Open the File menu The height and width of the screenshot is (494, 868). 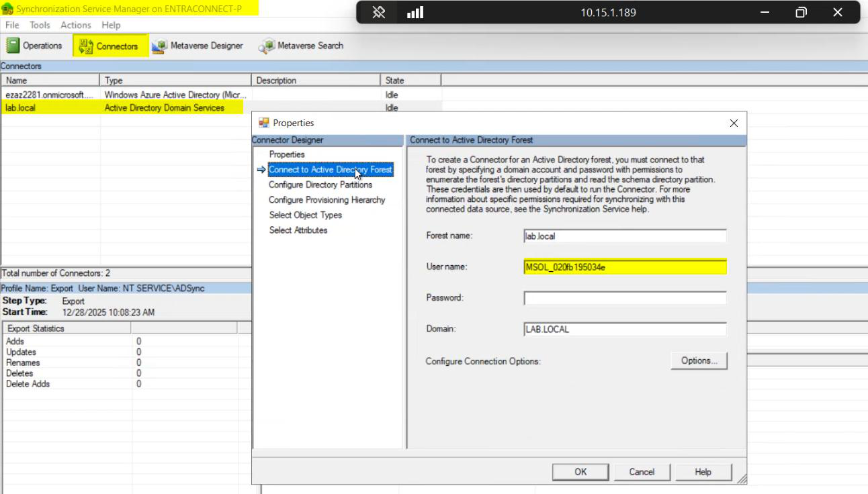point(12,25)
